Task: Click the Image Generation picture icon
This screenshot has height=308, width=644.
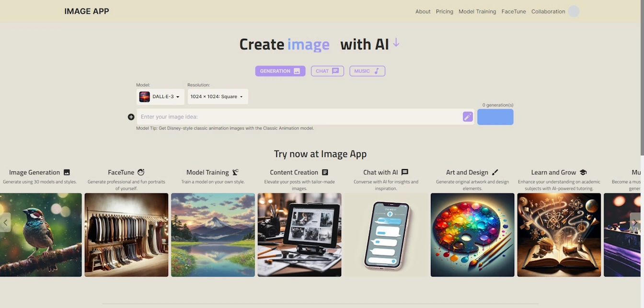Action: coord(67,172)
